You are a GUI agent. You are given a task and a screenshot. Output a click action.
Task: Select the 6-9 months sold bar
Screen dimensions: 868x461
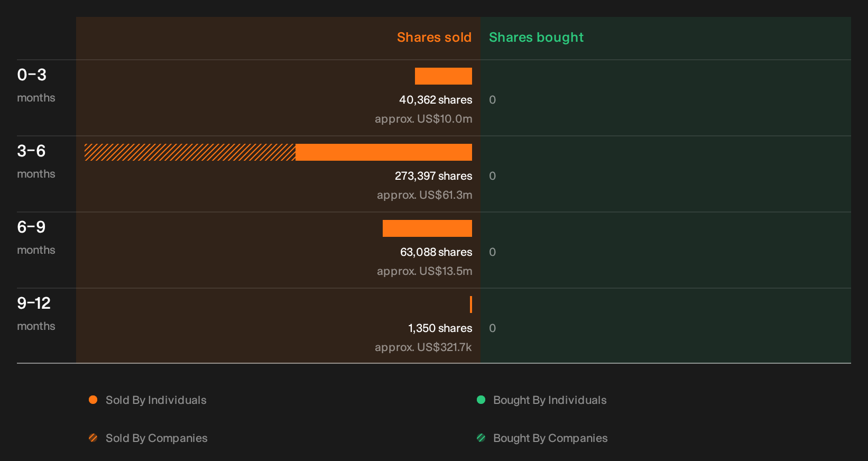(x=427, y=228)
